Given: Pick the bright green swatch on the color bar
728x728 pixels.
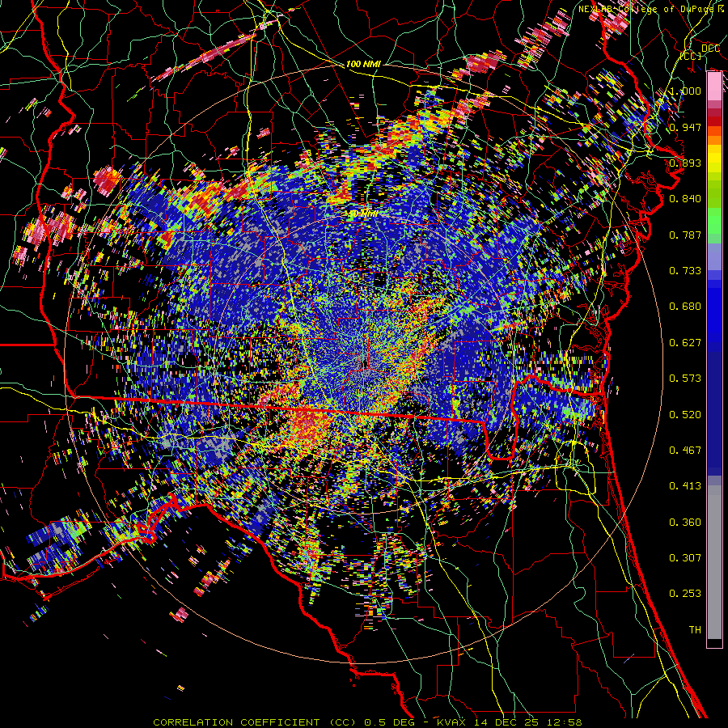Looking at the screenshot, I should (714, 221).
